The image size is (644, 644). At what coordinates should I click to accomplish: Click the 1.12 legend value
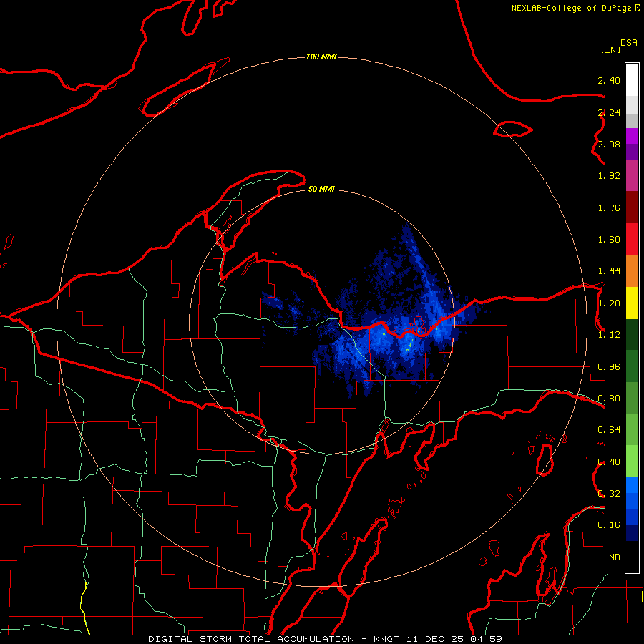609,335
